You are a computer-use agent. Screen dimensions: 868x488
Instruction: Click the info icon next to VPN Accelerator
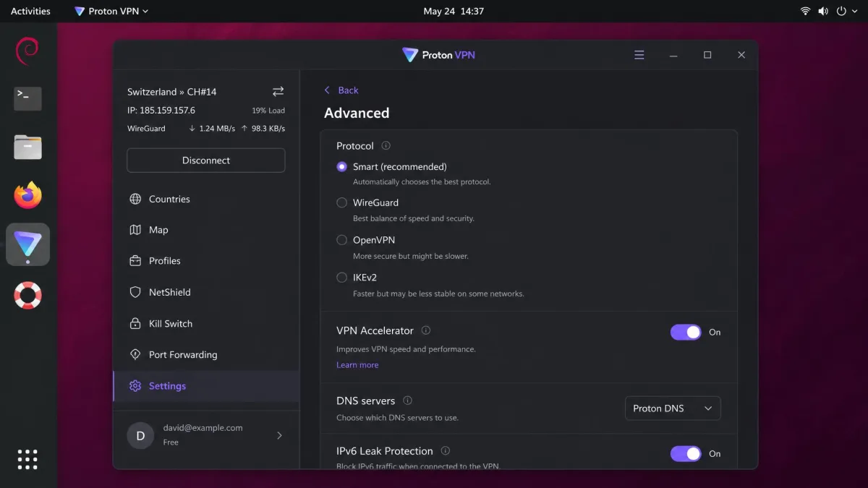click(x=426, y=330)
